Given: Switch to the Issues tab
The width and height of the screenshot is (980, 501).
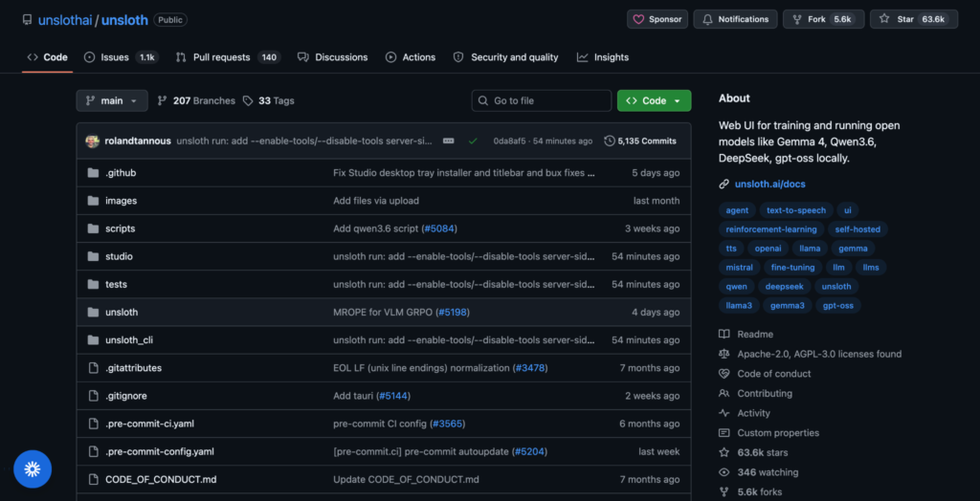Looking at the screenshot, I should point(122,57).
